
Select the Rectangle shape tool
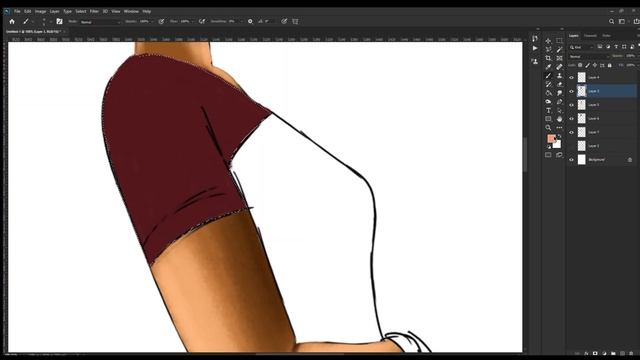tap(548, 119)
